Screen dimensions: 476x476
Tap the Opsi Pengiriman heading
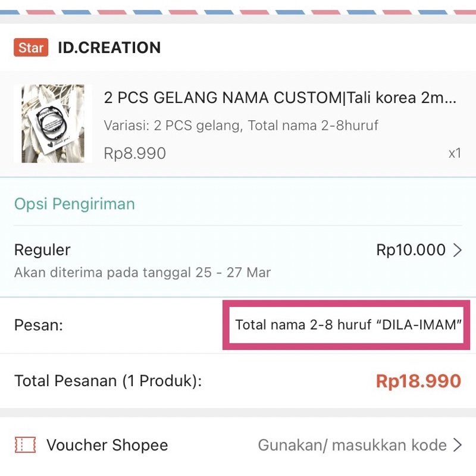pos(74,204)
